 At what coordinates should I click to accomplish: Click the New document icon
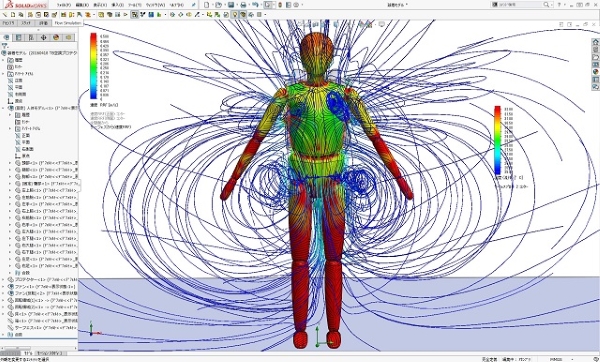[207, 5]
